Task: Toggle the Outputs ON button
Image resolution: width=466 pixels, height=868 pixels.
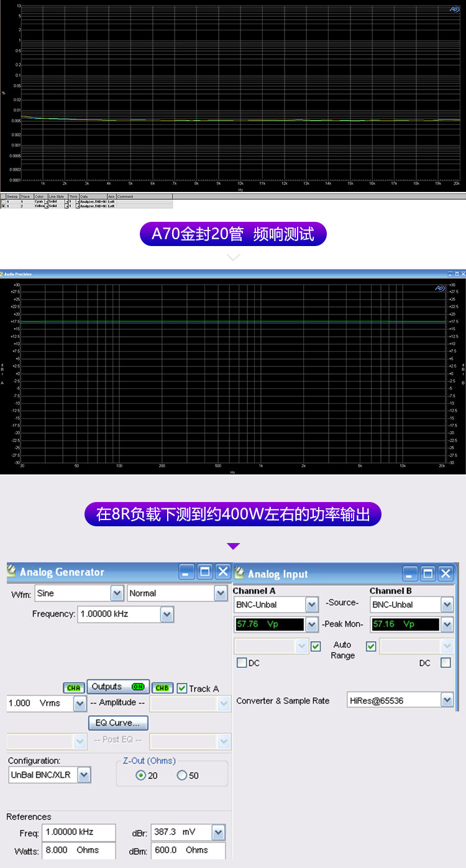Action: click(118, 687)
